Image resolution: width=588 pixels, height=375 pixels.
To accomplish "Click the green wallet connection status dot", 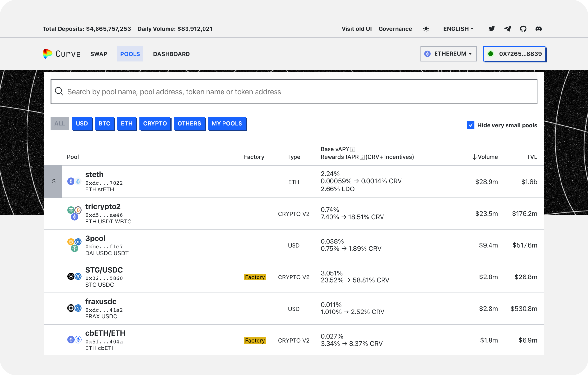I will pyautogui.click(x=490, y=54).
